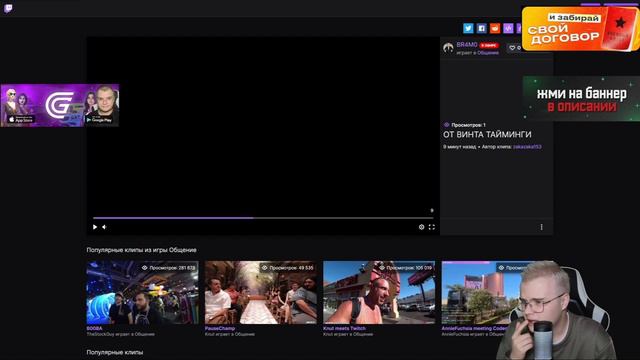Open the BR4M0 channel link
This screenshot has width=640, height=360.
click(467, 44)
